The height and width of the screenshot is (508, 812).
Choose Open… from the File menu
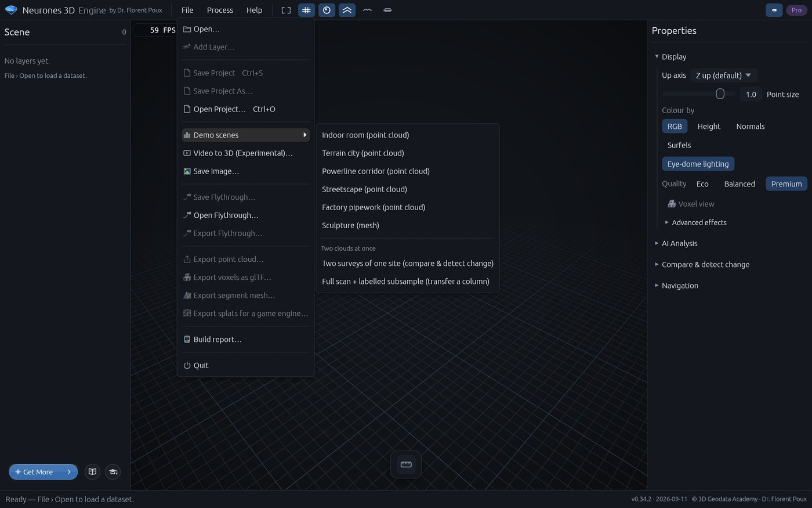click(245, 29)
